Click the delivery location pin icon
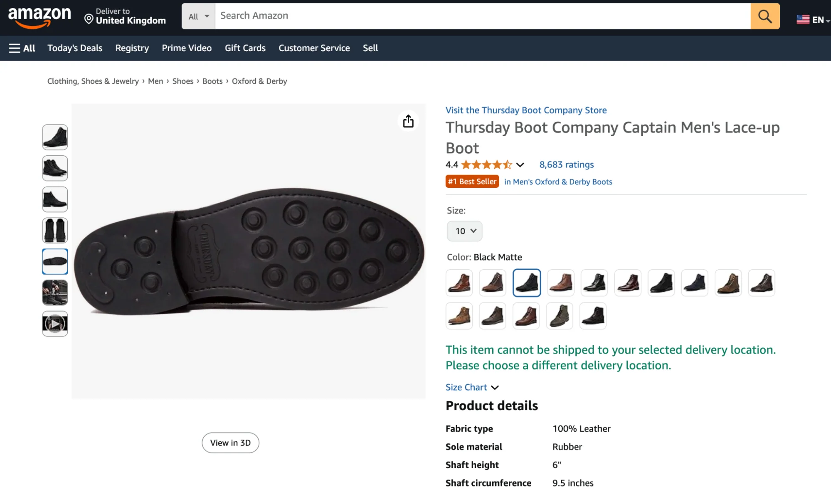Screen dimensions: 831x504 (88, 19)
